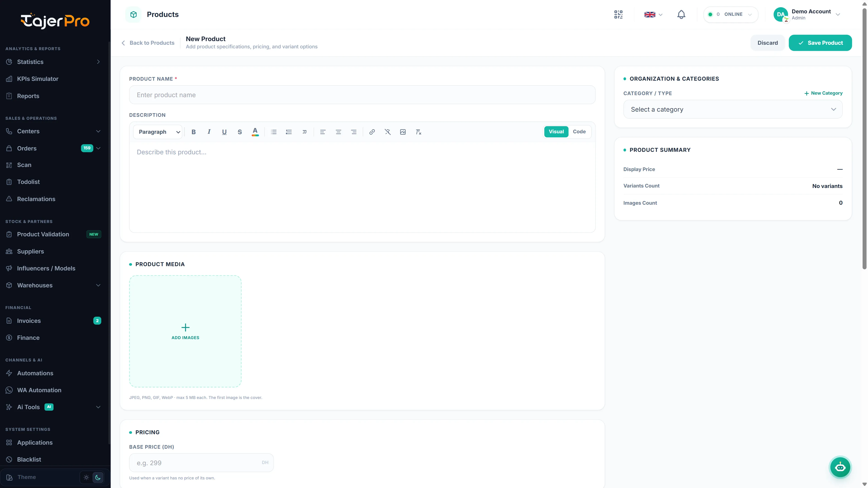868x488 pixels.
Task: Open Statistics in the sidebar
Action: tap(54, 62)
